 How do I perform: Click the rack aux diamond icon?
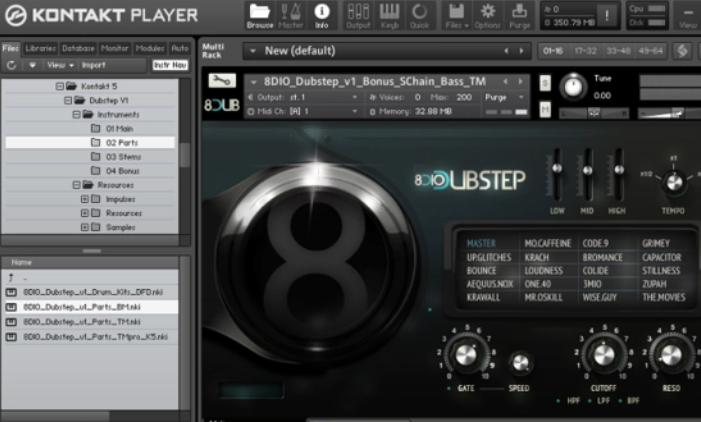[683, 51]
